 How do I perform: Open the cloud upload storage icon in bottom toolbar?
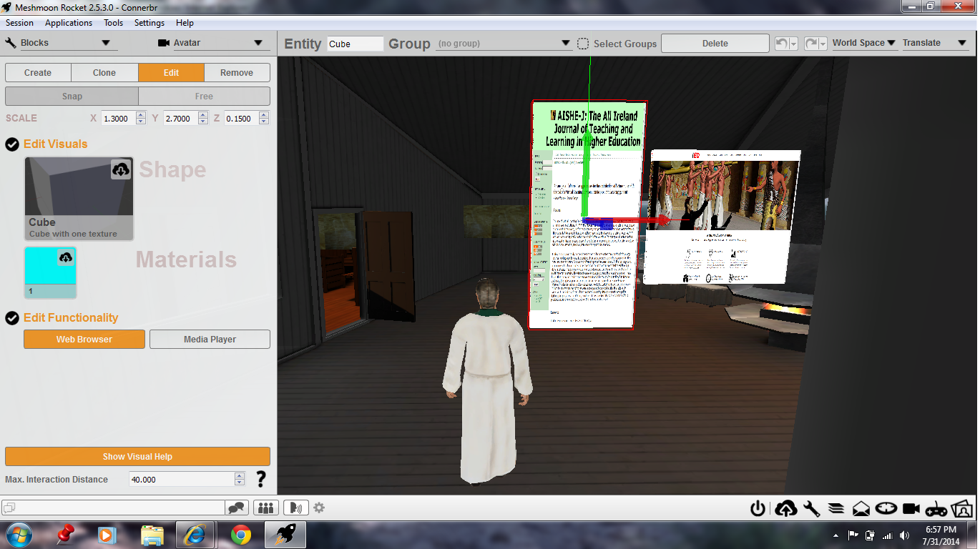click(x=785, y=509)
